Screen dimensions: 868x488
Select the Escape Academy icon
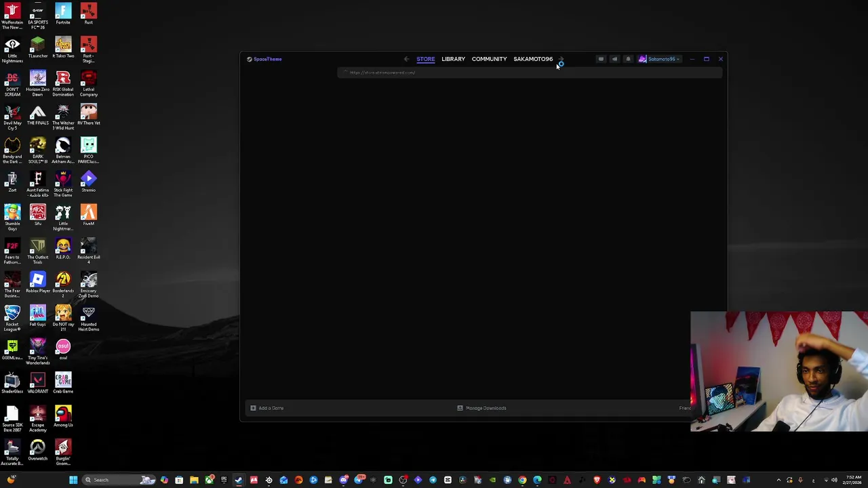point(38,420)
